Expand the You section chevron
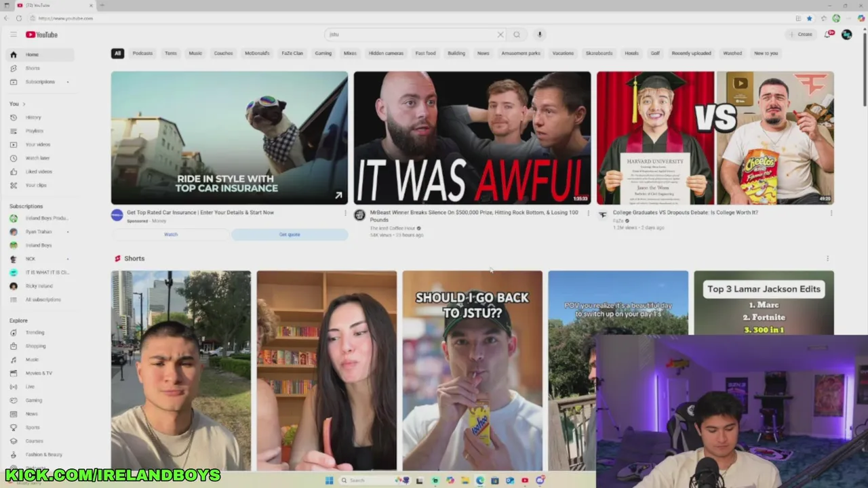Viewport: 868px width, 488px height. (x=24, y=104)
